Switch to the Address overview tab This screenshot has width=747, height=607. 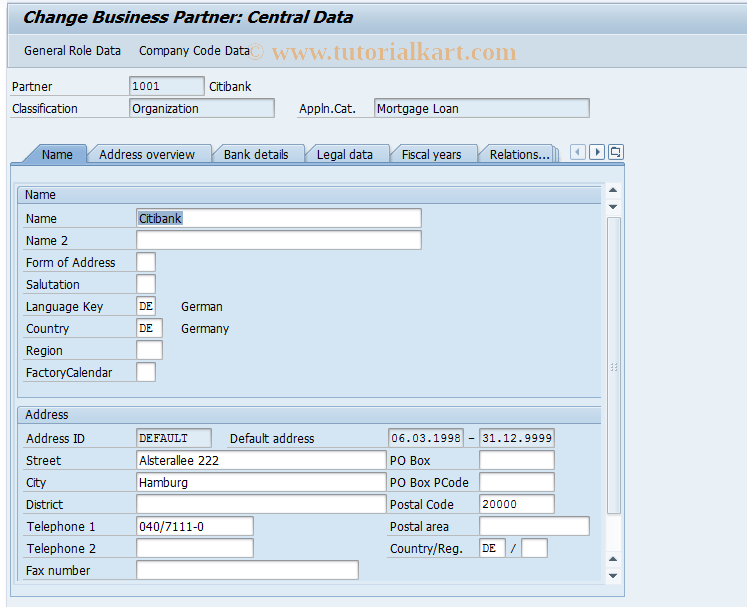click(147, 154)
